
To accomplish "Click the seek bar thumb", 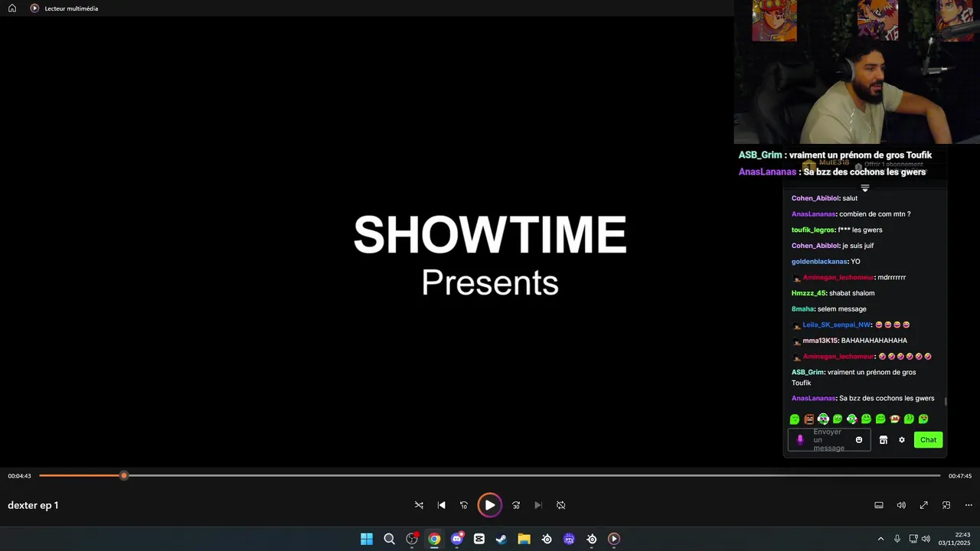I will [124, 476].
